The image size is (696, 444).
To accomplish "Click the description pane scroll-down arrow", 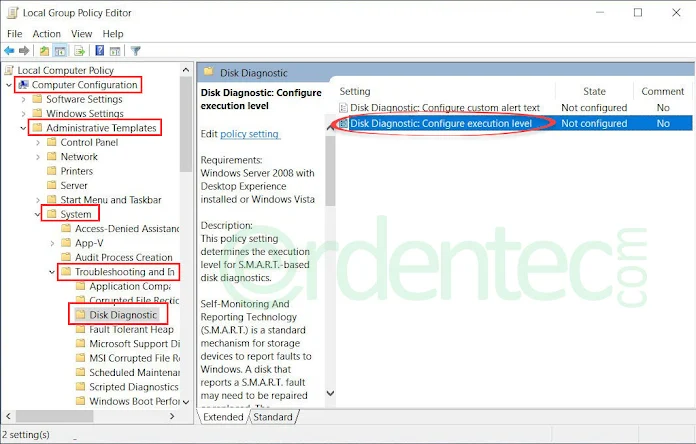I will [330, 393].
